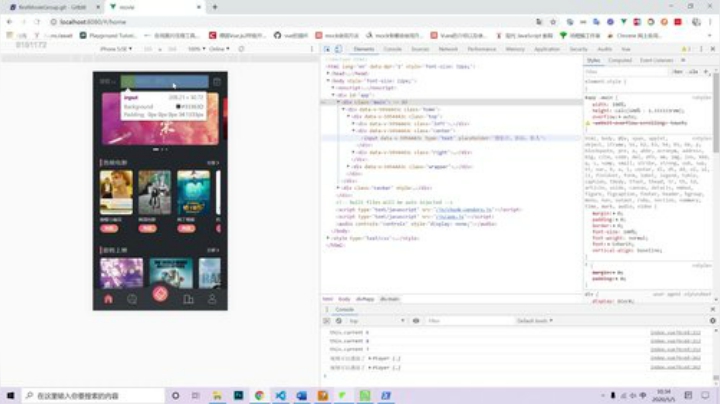Image resolution: width=720 pixels, height=404 pixels.
Task: Open the Default levels dropdown
Action: coord(534,321)
